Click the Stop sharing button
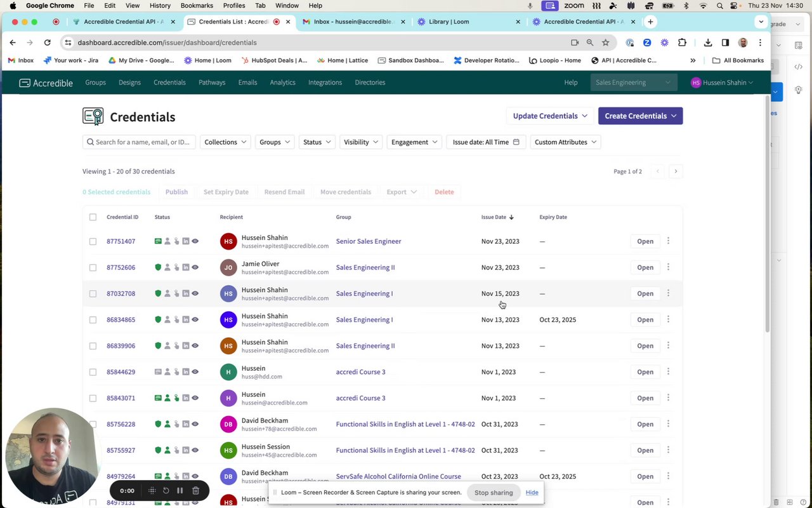Screen dimensions: 812x508 pyautogui.click(x=494, y=493)
